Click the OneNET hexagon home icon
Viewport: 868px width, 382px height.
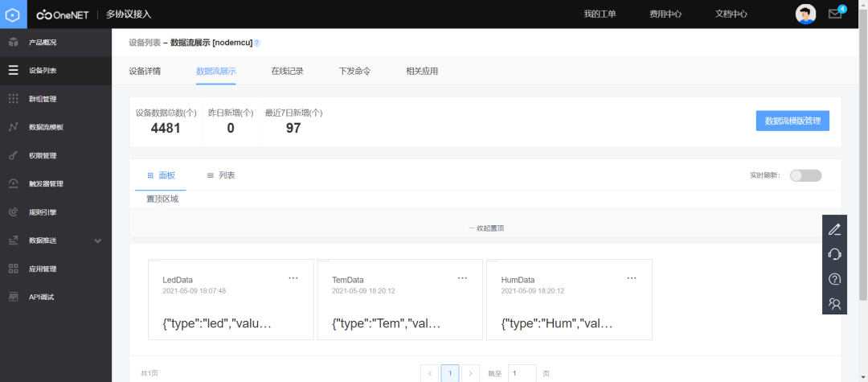[14, 14]
